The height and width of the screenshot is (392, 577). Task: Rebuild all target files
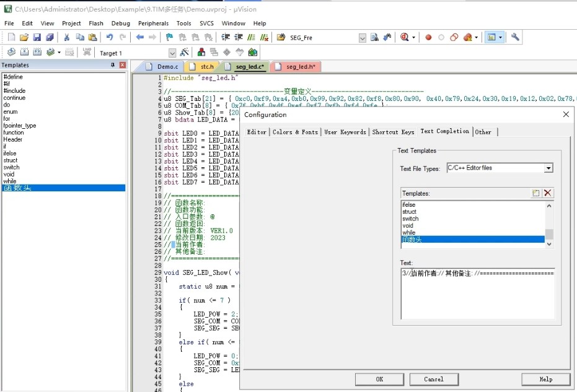pyautogui.click(x=37, y=52)
